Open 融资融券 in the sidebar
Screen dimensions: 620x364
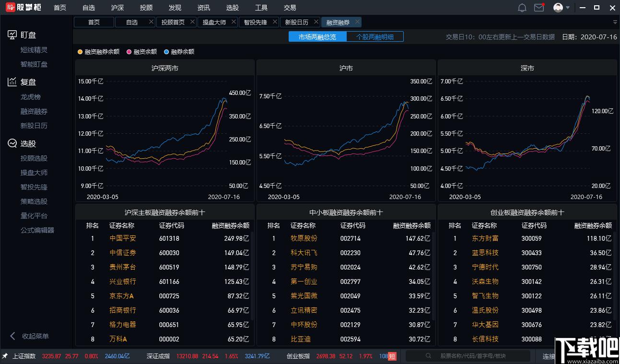tap(34, 111)
